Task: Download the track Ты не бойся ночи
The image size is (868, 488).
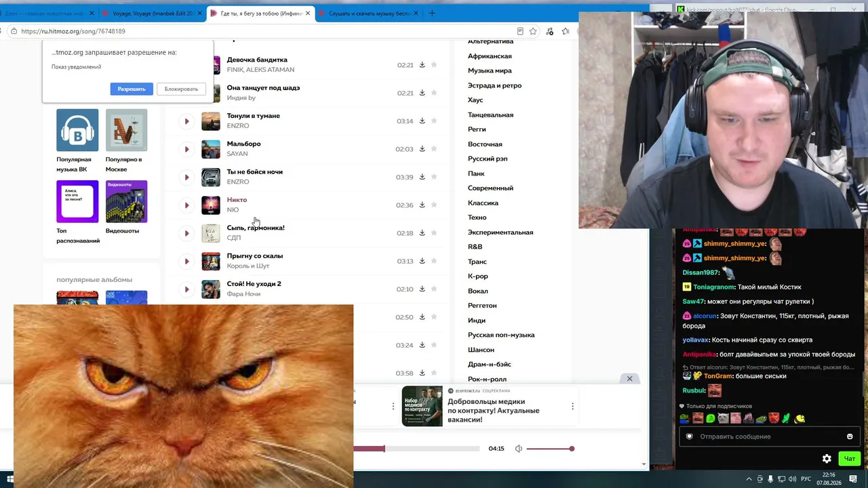Action: [422, 177]
